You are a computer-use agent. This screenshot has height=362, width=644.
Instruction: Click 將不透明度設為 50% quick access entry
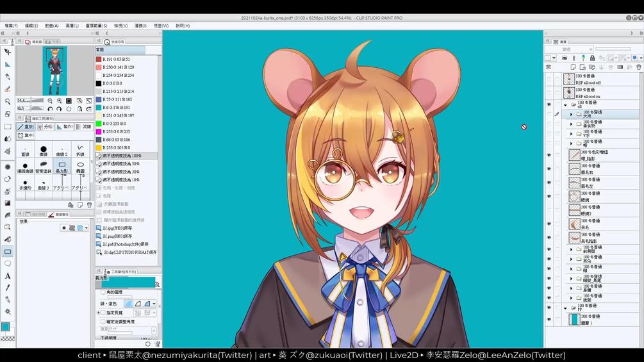126,164
